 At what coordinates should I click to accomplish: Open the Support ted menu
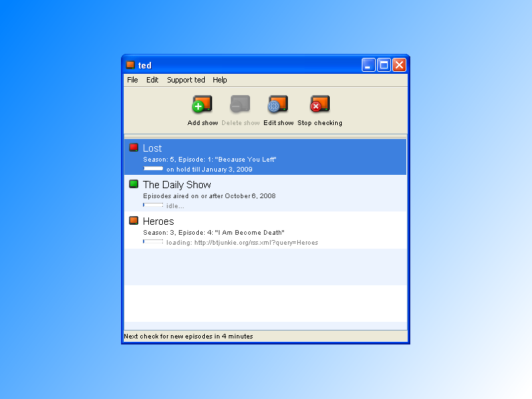(x=186, y=80)
